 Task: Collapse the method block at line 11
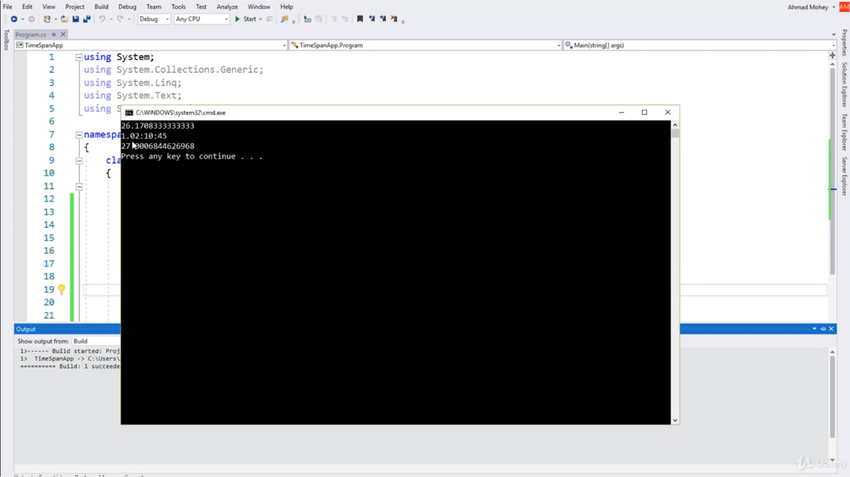click(x=79, y=186)
